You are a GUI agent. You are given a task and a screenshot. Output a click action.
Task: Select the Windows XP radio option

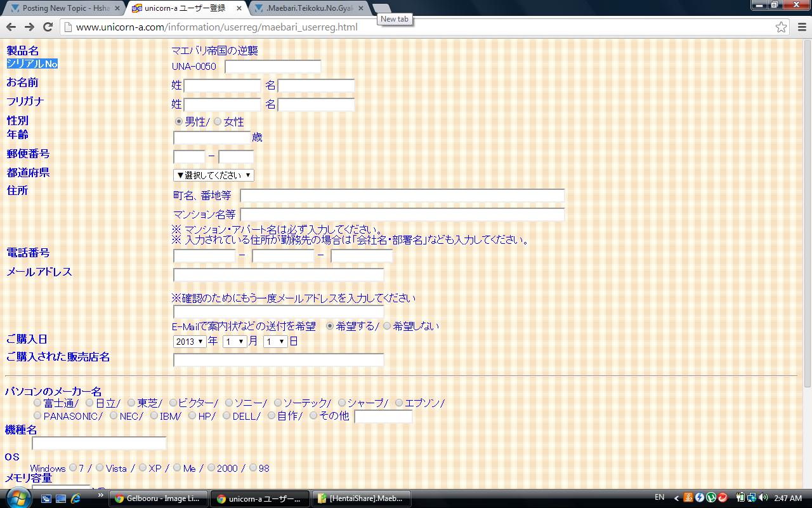(143, 468)
